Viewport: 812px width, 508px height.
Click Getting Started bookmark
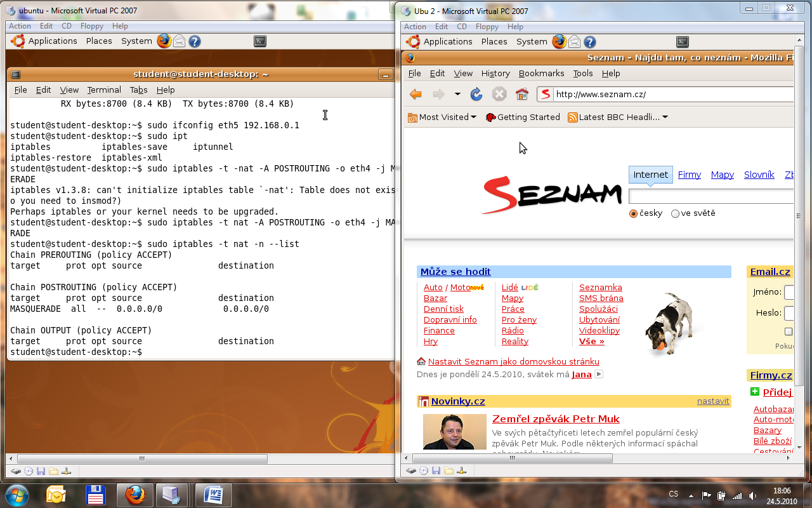click(x=523, y=117)
